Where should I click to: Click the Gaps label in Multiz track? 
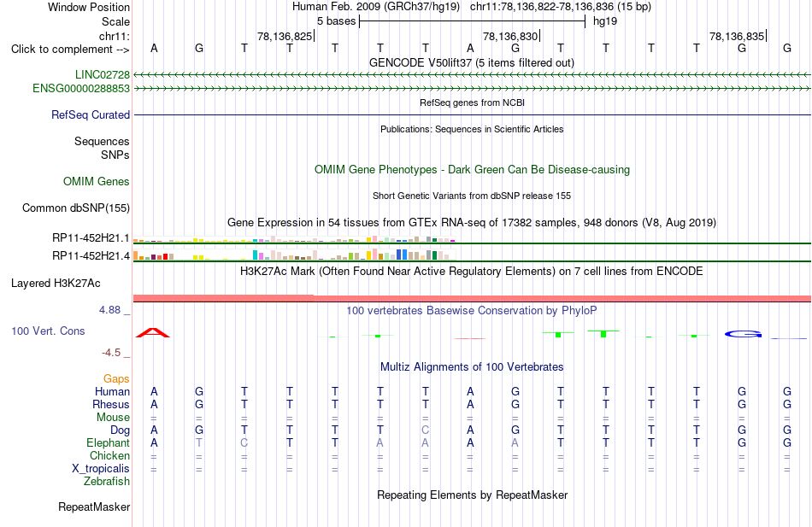116,379
